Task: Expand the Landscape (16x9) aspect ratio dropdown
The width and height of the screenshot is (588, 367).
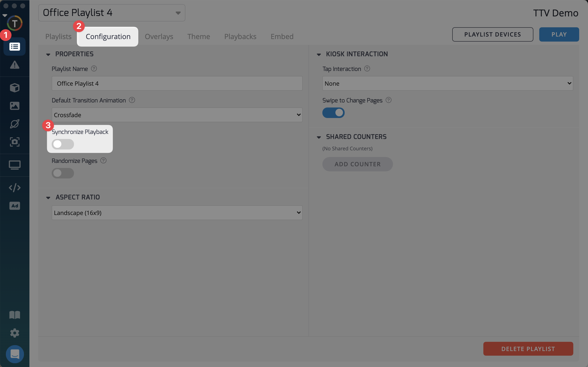Action: coord(177,213)
